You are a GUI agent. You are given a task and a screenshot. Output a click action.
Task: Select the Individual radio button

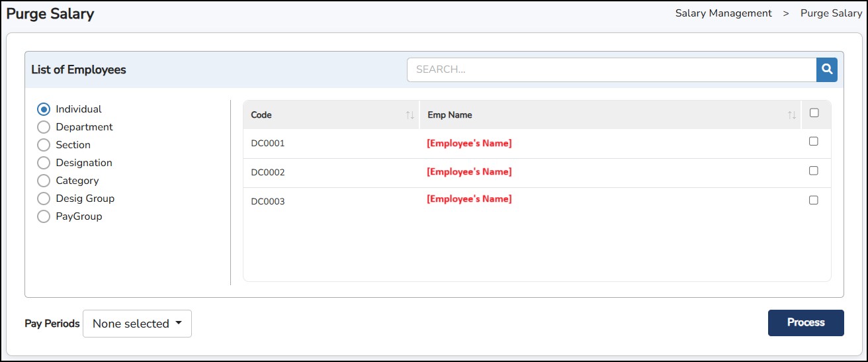[x=44, y=109]
